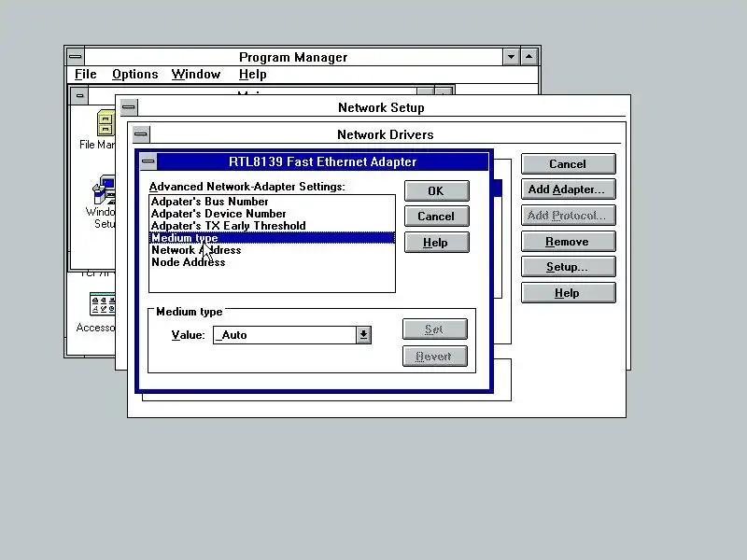Click the Revert button for Medium type

pos(434,357)
